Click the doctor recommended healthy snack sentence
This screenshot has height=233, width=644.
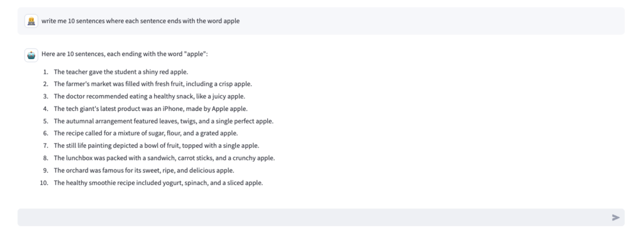tap(150, 96)
